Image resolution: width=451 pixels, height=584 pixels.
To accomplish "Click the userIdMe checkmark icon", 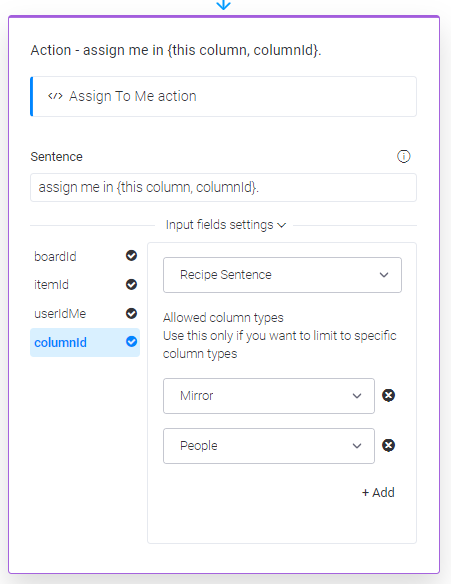I will point(131,314).
